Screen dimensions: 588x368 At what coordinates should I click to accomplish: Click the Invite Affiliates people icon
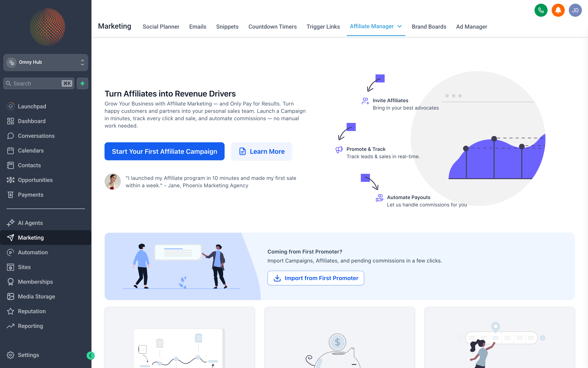tap(365, 101)
